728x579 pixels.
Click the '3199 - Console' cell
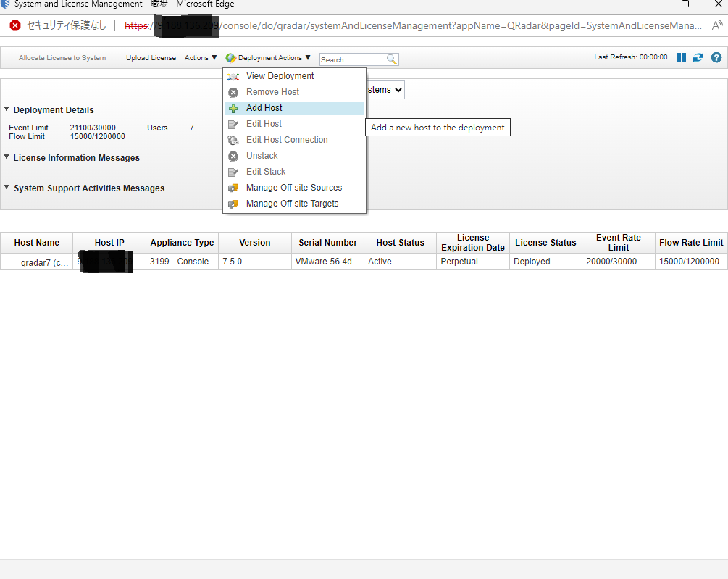point(182,262)
